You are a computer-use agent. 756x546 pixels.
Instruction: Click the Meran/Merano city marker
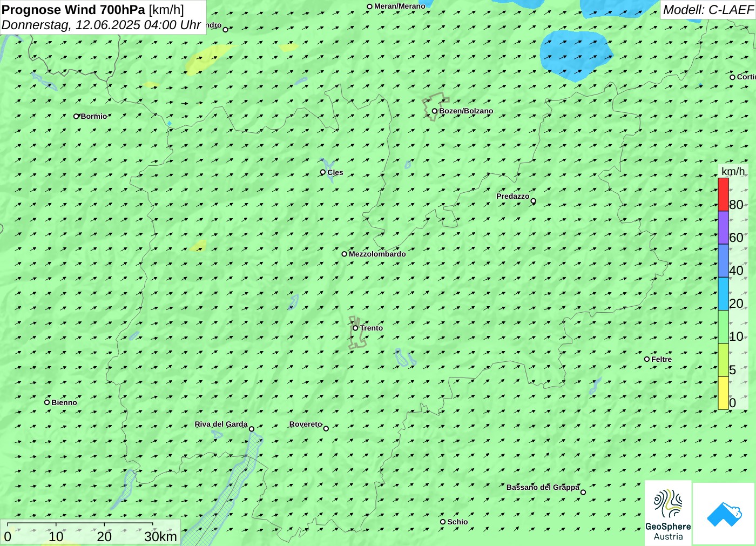pos(370,6)
